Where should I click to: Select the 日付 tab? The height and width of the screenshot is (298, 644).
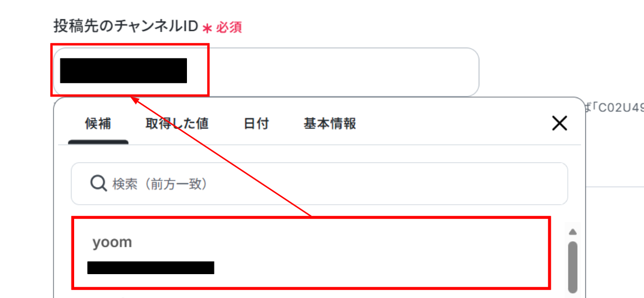[x=256, y=124]
